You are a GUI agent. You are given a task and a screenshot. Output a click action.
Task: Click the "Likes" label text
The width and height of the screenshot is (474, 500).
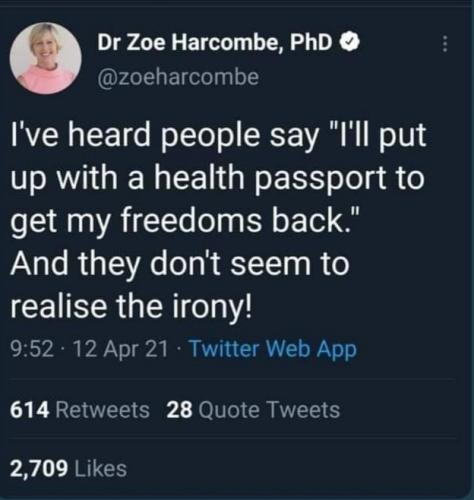[x=101, y=468]
